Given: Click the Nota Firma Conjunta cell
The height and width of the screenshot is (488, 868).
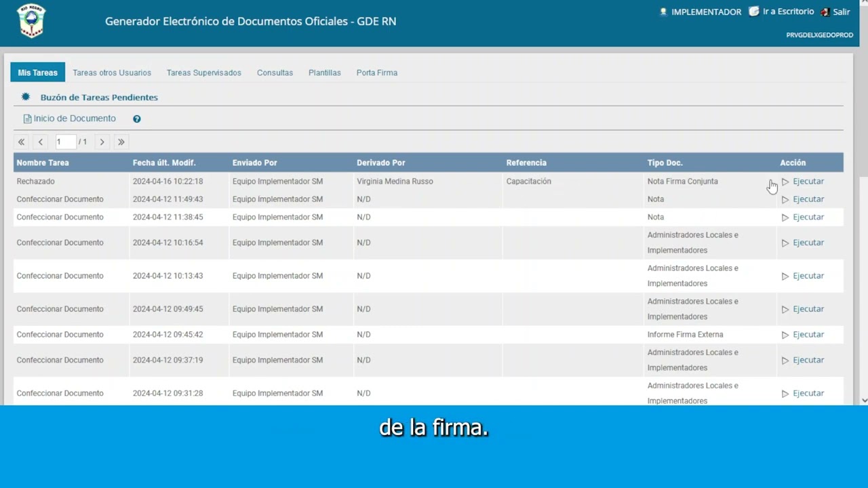Looking at the screenshot, I should click(683, 182).
